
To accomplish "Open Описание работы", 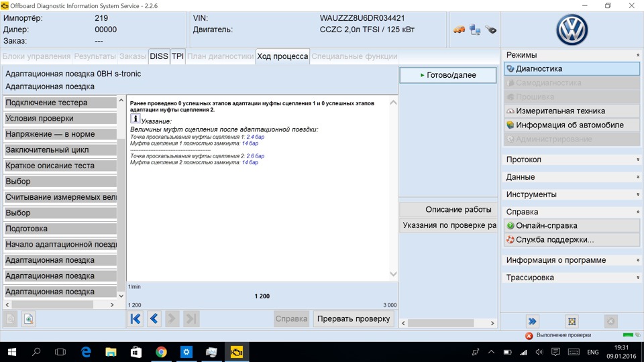I will [448, 209].
